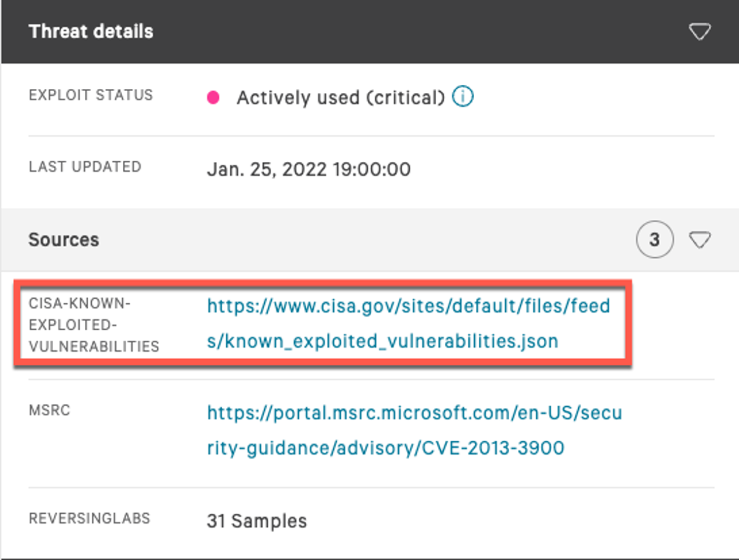Click the MSRC source label
The image size is (739, 560).
(49, 410)
